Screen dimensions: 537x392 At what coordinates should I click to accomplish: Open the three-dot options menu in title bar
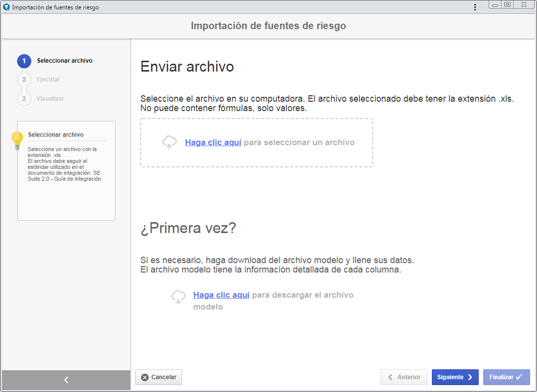coord(475,7)
